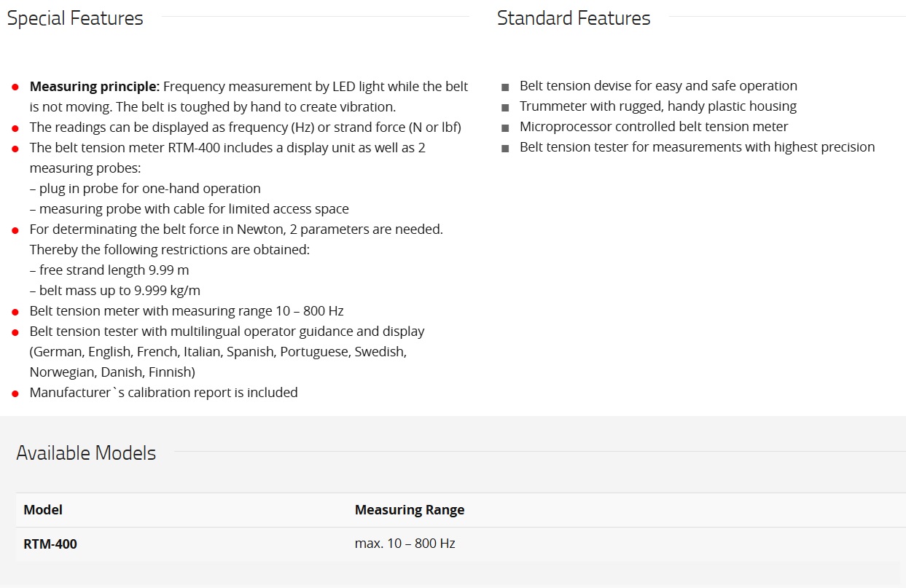The width and height of the screenshot is (906, 588).
Task: Select the RTM-400 model cell
Action: [50, 544]
